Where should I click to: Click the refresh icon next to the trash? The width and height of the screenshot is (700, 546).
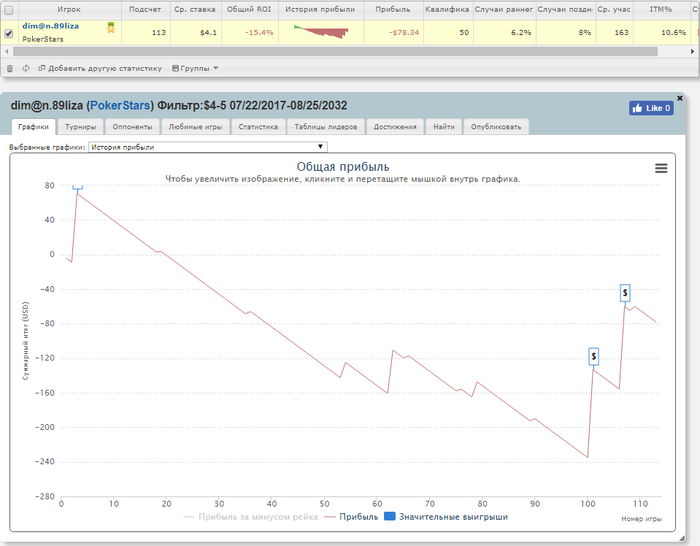pos(26,68)
